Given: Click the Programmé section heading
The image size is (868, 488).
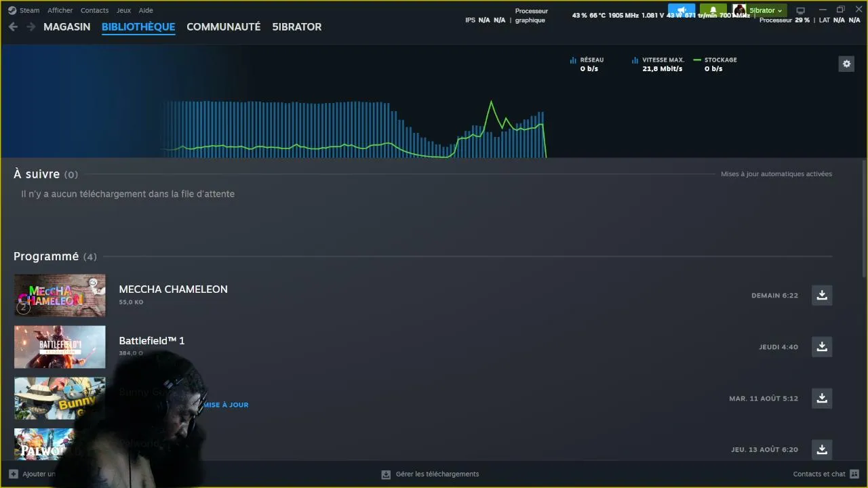Looking at the screenshot, I should [x=46, y=256].
